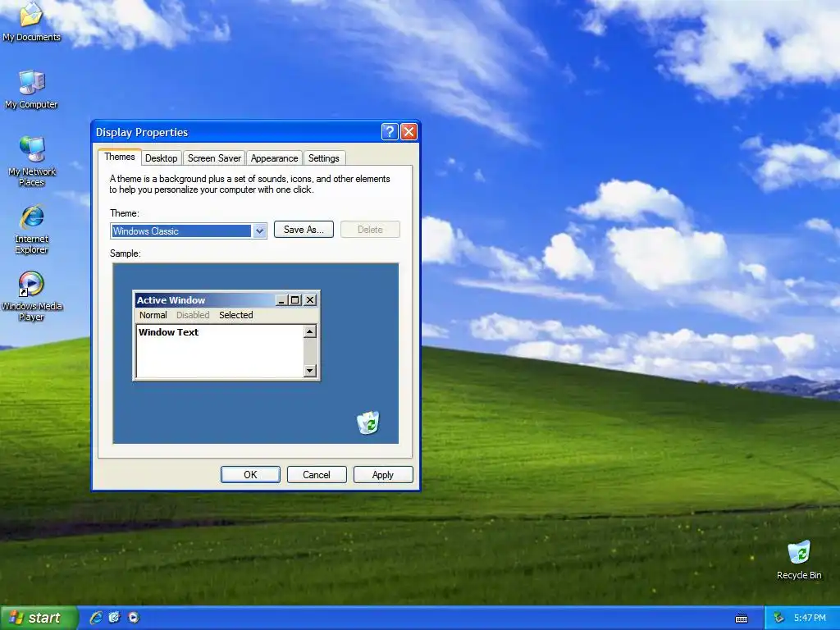Click Cancel in Display Properties

317,475
